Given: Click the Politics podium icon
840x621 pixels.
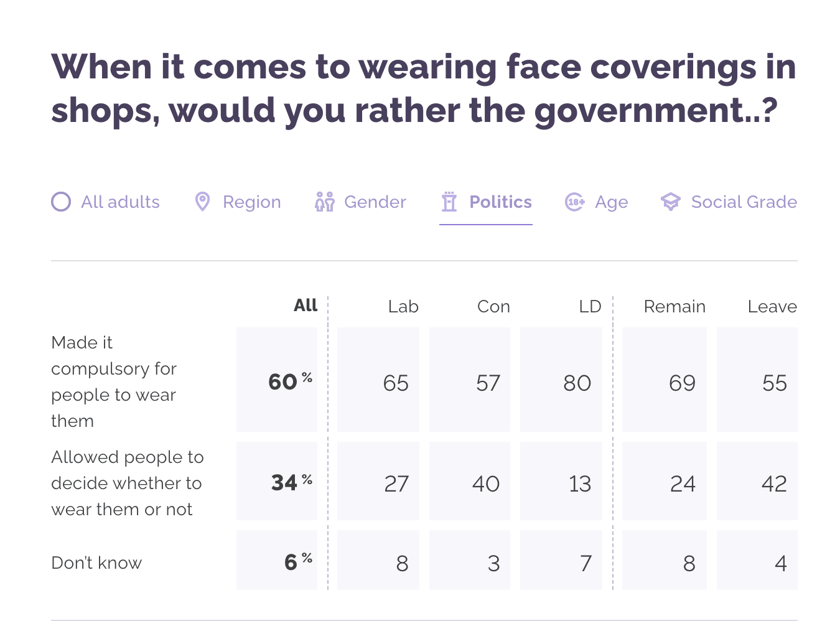Looking at the screenshot, I should 449,202.
